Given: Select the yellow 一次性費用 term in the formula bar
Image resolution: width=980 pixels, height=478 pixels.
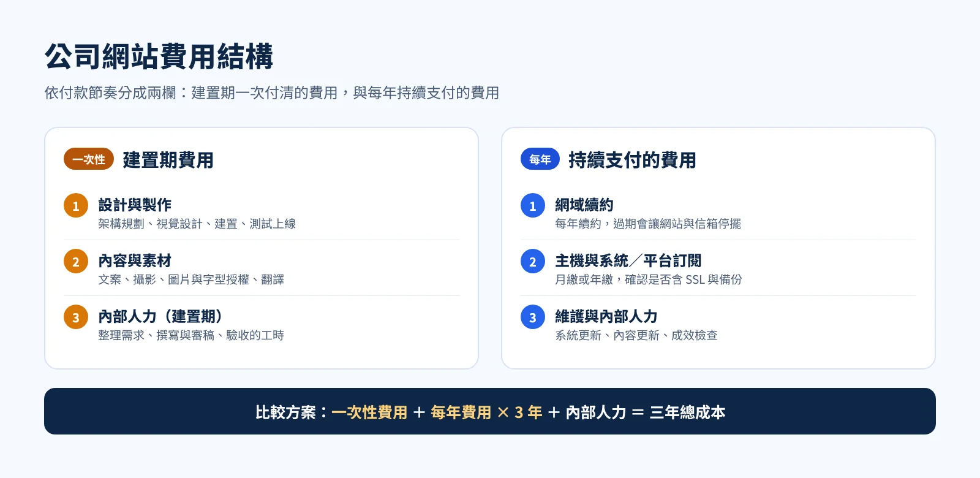Looking at the screenshot, I should coord(369,412).
